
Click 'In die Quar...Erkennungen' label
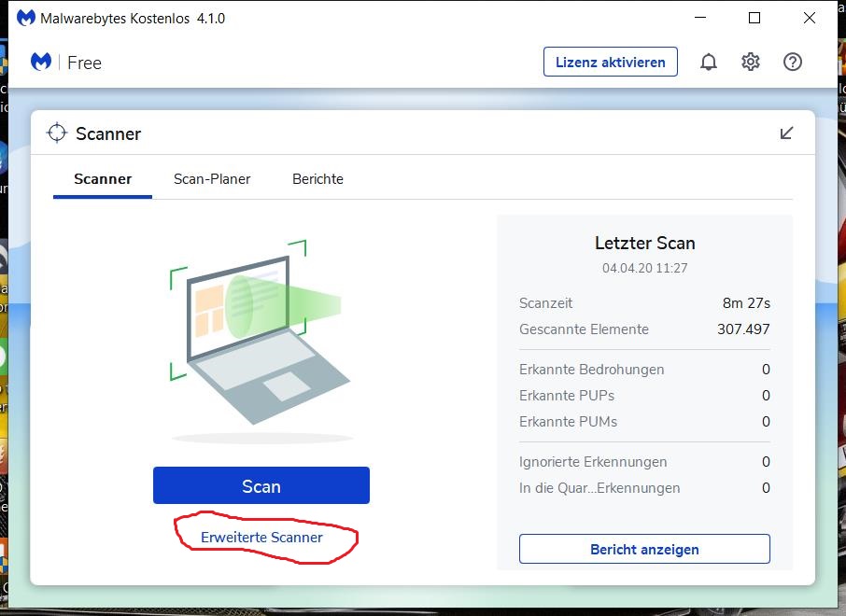tap(599, 488)
